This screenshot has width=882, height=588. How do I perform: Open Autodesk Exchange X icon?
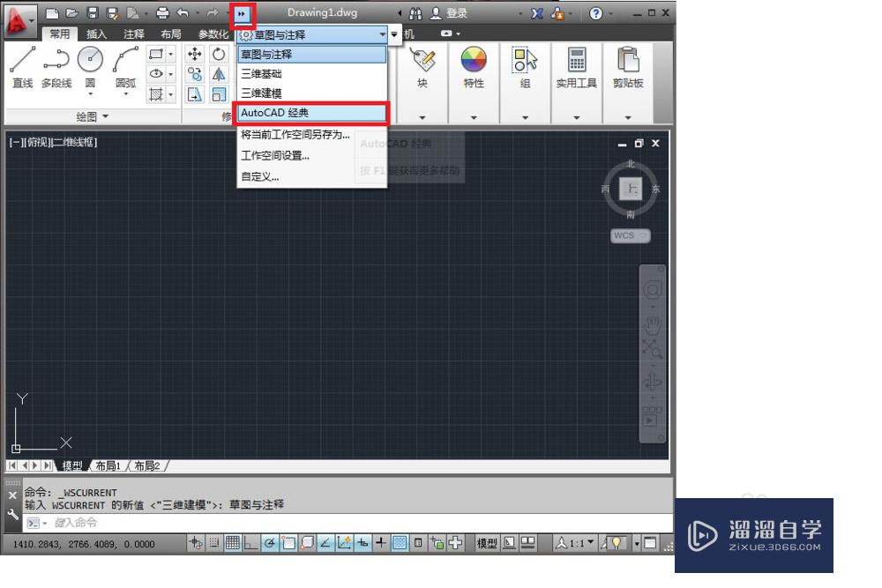537,13
